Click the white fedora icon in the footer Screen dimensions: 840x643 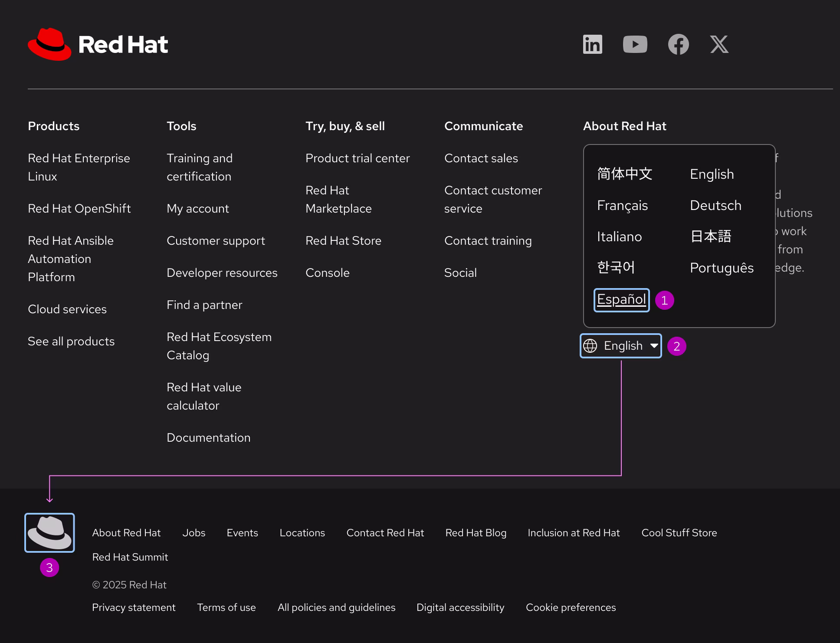[x=49, y=532]
